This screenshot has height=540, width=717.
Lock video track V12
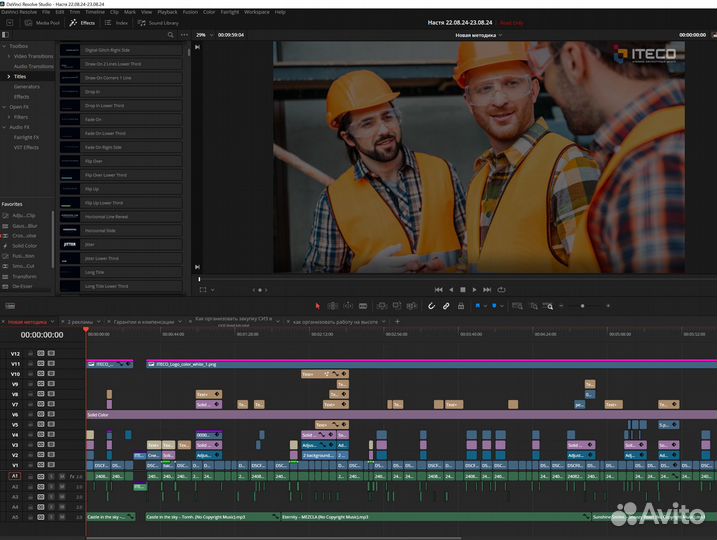pyautogui.click(x=31, y=354)
